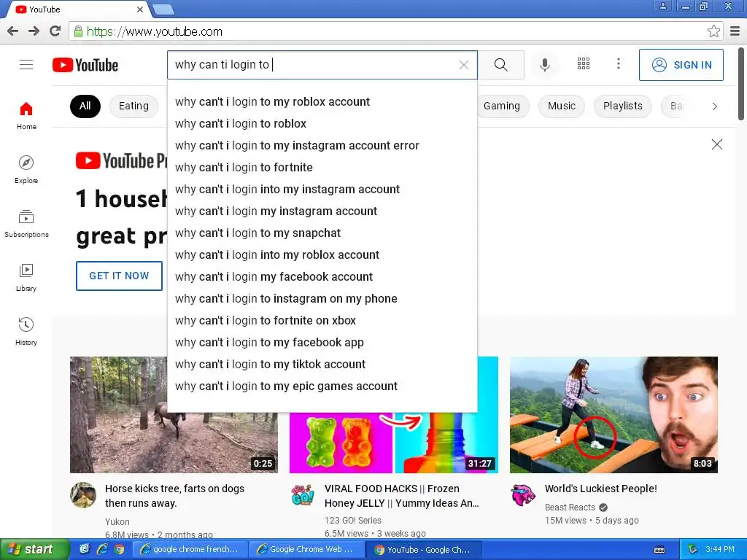Select the Playlists filter chip

point(623,106)
